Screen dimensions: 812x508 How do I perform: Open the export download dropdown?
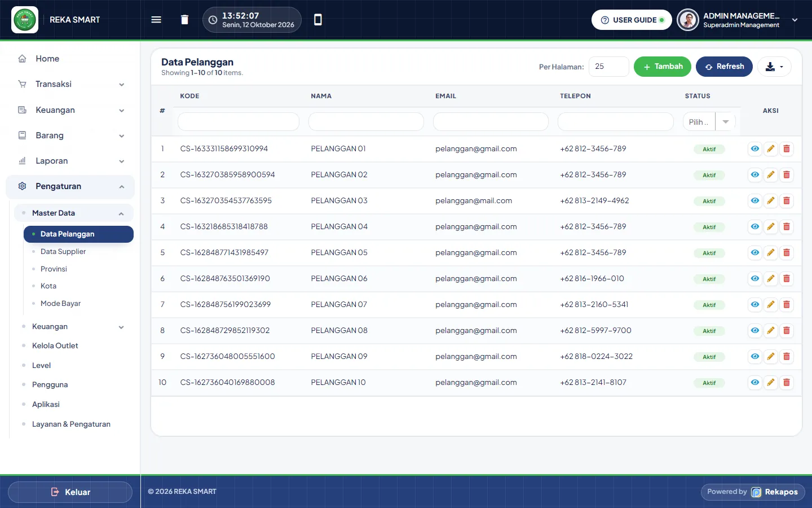pos(774,67)
